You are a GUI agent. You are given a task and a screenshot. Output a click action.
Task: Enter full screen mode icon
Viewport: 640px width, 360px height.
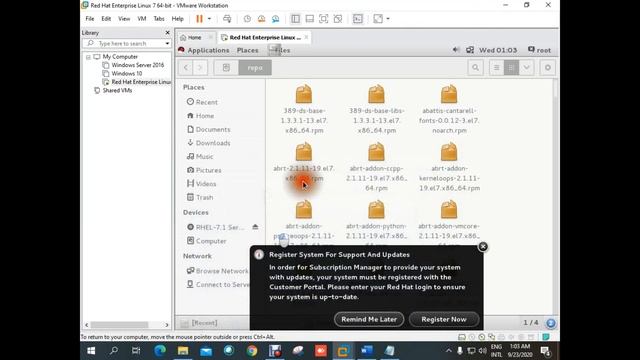coord(323,19)
